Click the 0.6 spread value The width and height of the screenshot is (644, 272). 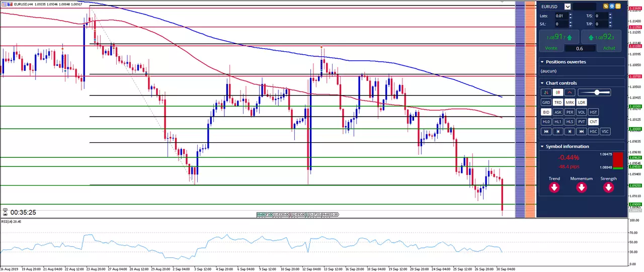(x=580, y=48)
